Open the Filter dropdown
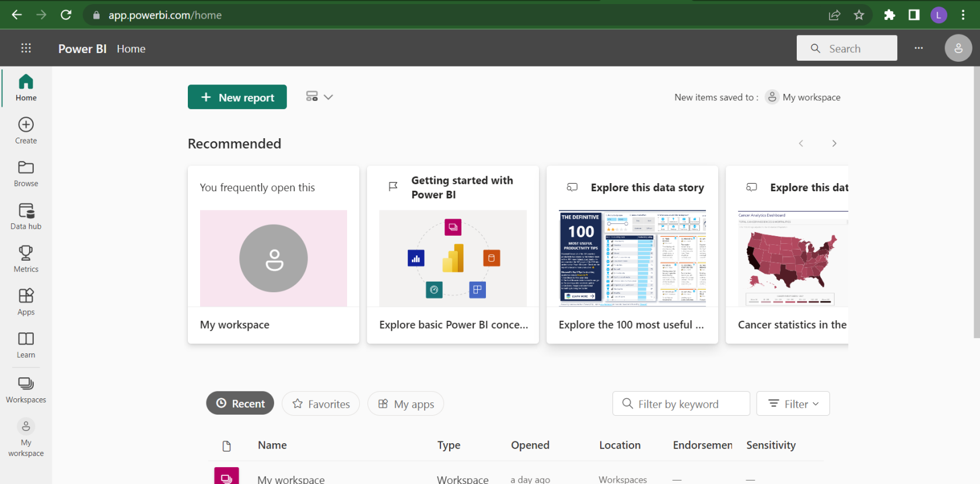980x484 pixels. pos(793,404)
